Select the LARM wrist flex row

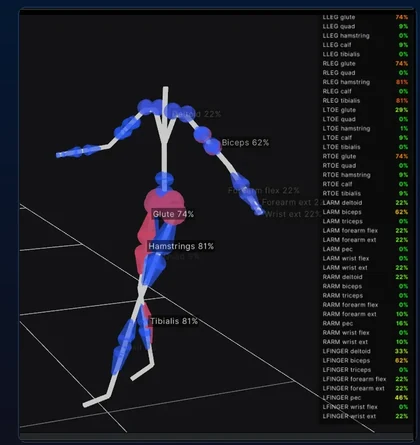(365, 259)
